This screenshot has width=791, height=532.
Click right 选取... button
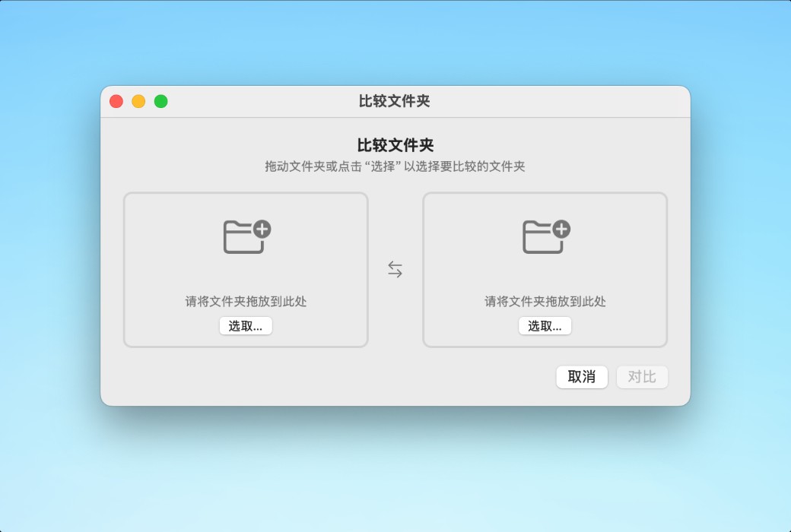click(x=545, y=326)
